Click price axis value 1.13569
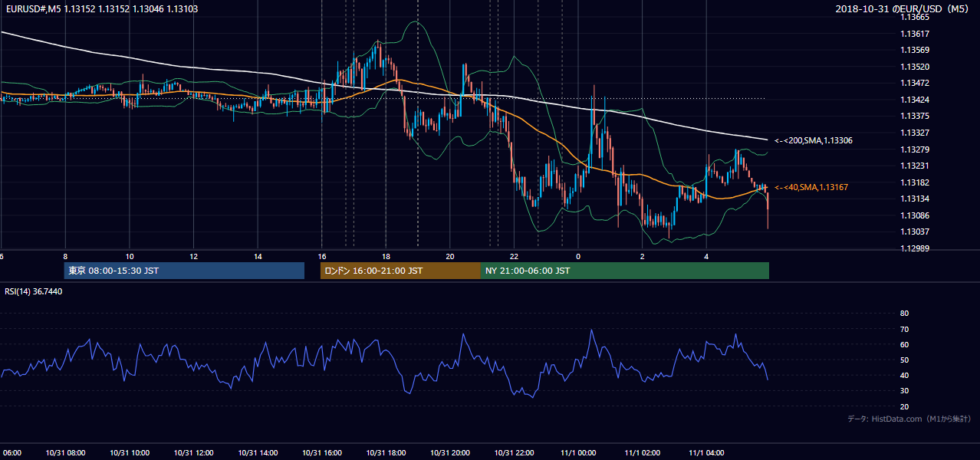Screen dimensions: 980x460 click(x=916, y=50)
